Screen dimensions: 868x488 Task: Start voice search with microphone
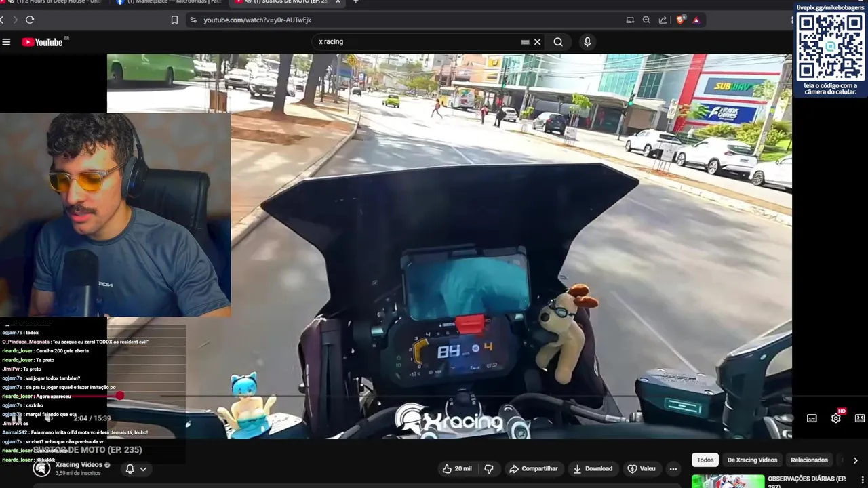tap(587, 42)
